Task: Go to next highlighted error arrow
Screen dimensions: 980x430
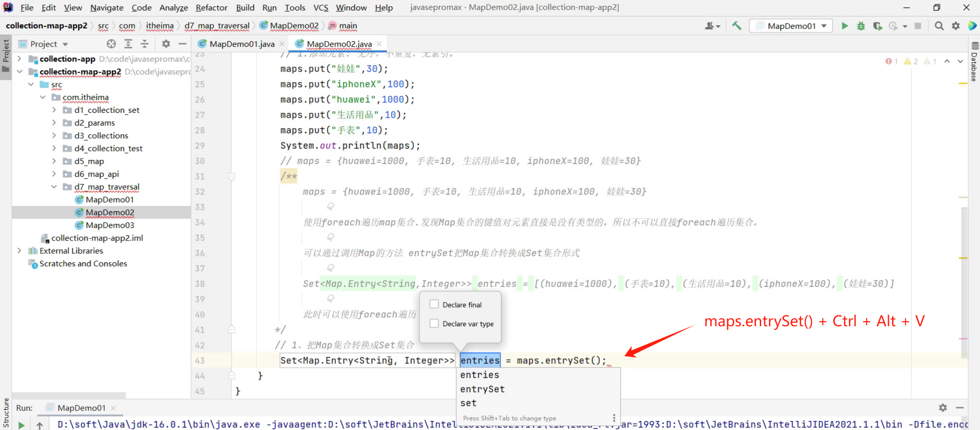Action: tap(960, 61)
